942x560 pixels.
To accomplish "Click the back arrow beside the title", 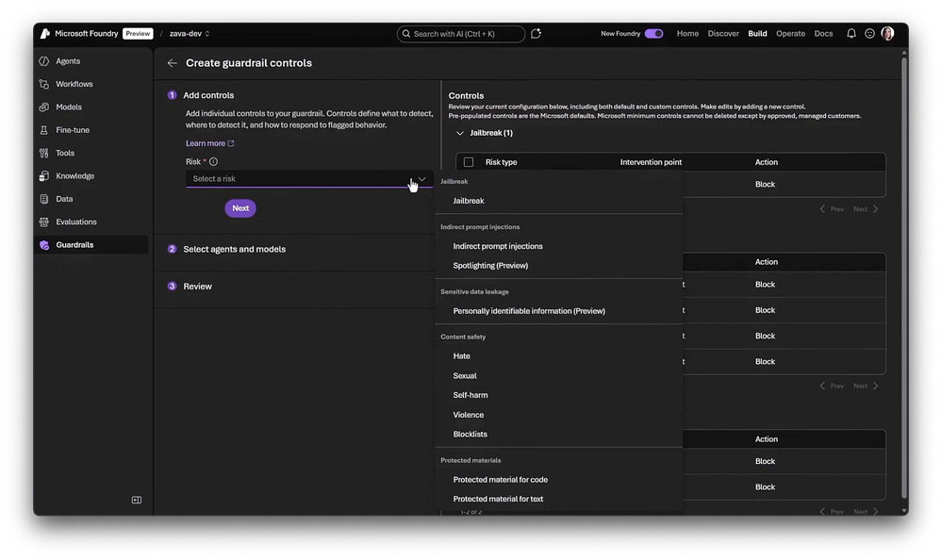I will [172, 63].
